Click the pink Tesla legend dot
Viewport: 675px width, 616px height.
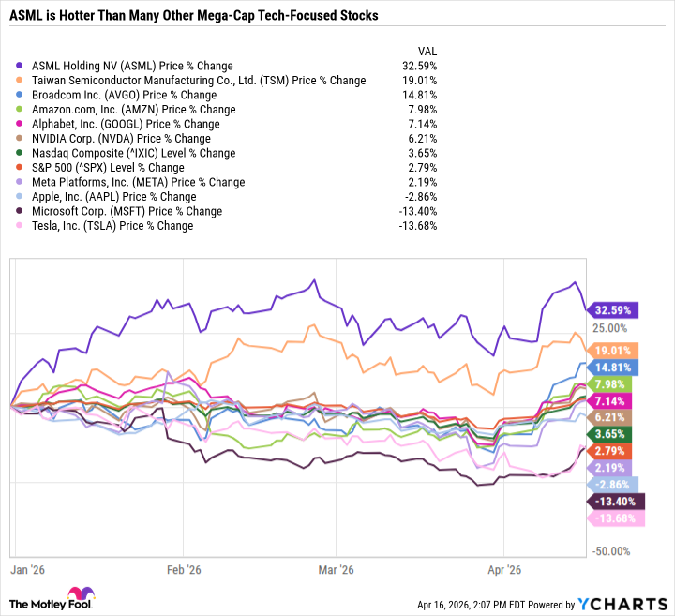(22, 226)
